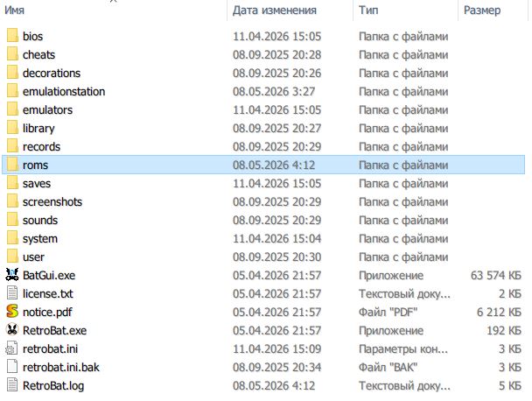Select the file name emulators

point(47,109)
